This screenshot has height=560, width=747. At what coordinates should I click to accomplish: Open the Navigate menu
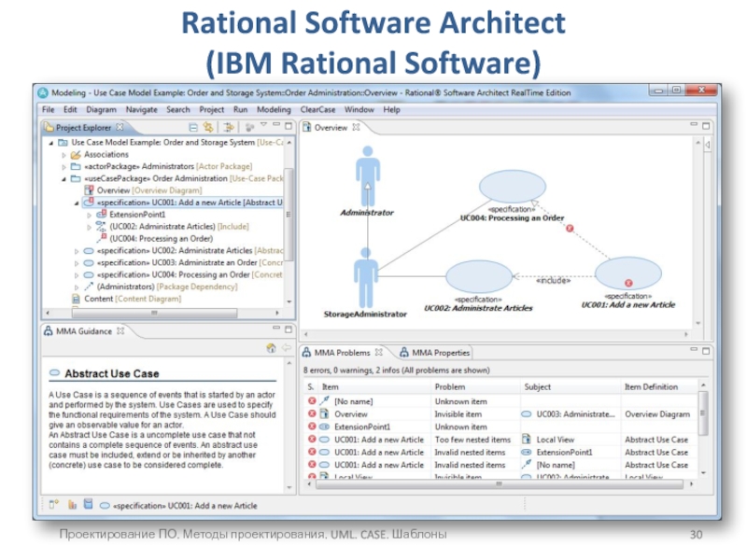[142, 109]
